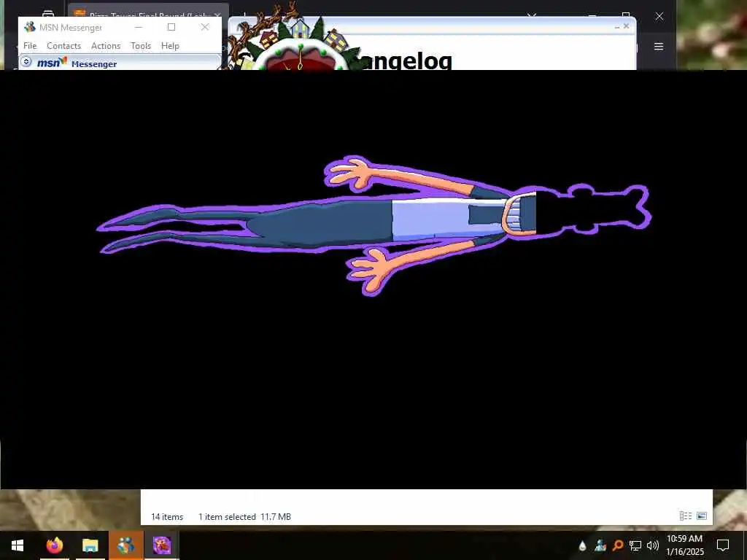
Task: Open the Windows notification center
Action: (x=723, y=545)
